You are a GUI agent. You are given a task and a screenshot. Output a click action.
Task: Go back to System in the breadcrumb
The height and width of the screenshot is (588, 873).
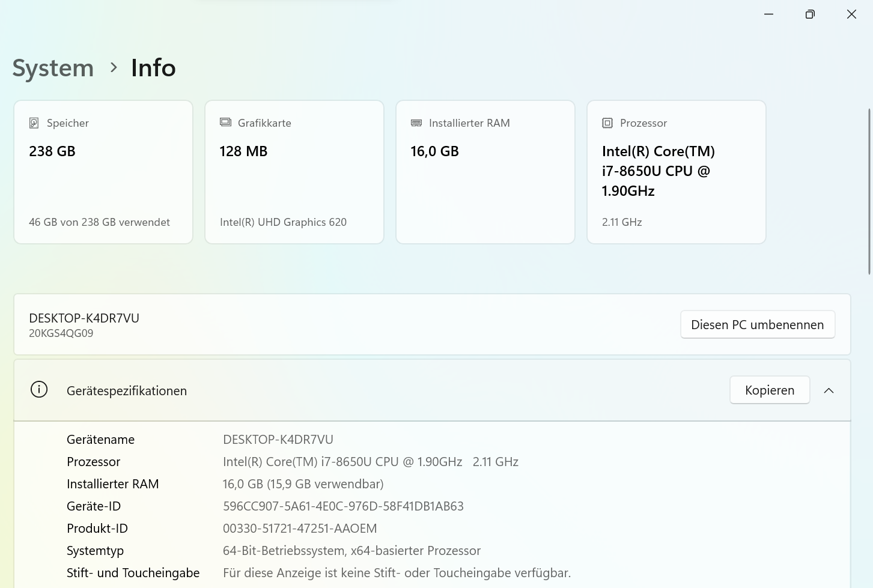pyautogui.click(x=53, y=68)
